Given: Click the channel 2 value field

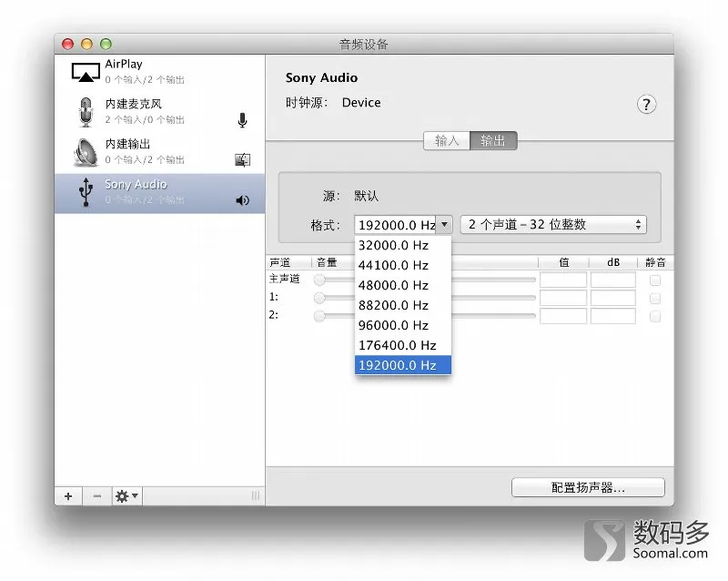Looking at the screenshot, I should coord(563,316).
